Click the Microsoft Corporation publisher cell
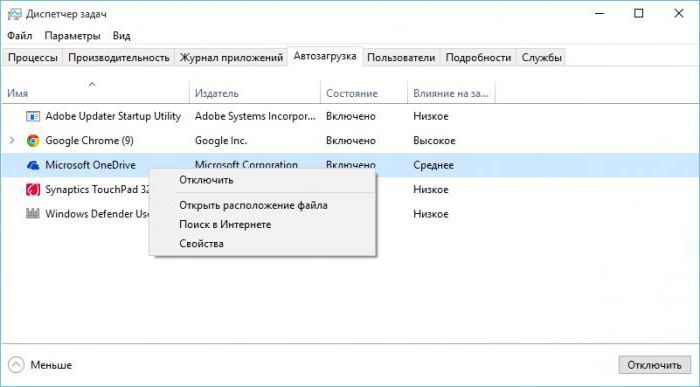 (x=246, y=165)
